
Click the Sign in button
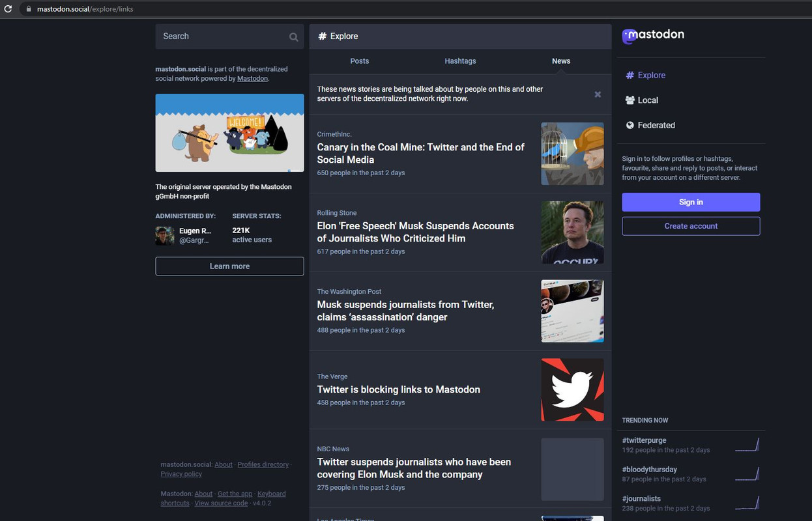click(x=691, y=202)
